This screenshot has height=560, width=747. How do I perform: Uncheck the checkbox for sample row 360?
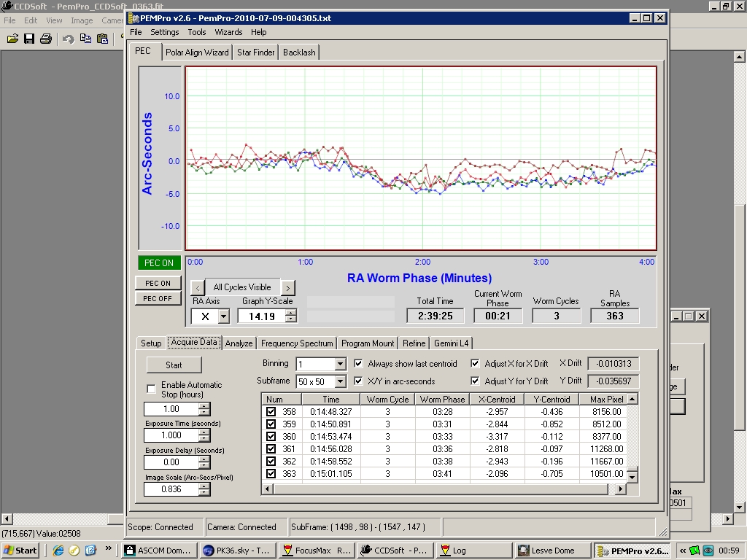tap(271, 437)
